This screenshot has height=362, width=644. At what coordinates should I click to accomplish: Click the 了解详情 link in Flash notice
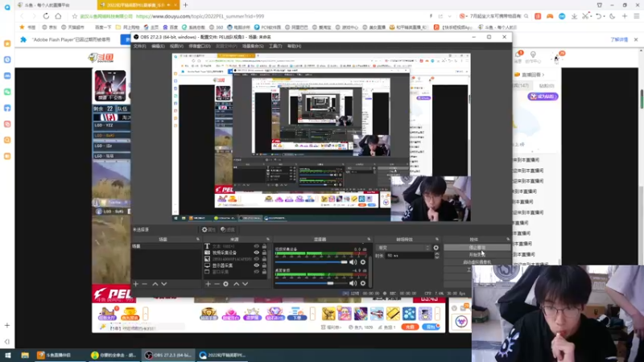pos(619,39)
